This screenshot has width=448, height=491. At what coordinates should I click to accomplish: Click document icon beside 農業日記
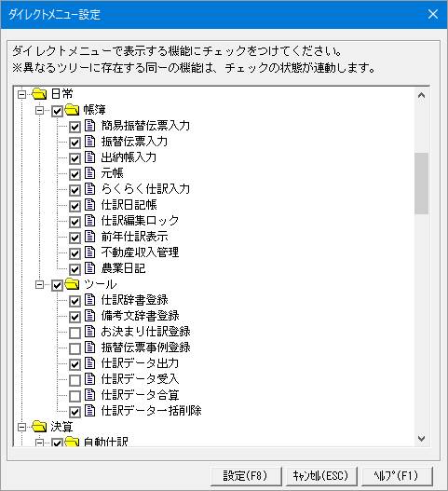click(89, 268)
